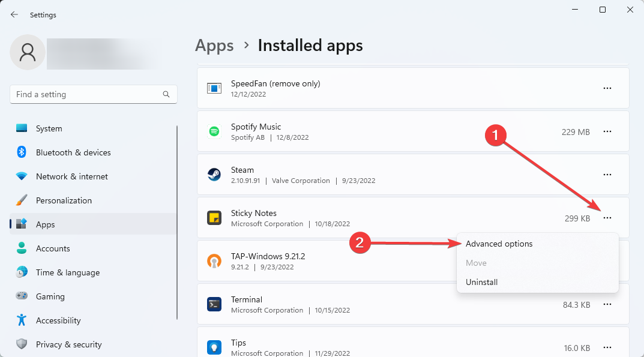The height and width of the screenshot is (357, 644).
Task: Open Tips three-dot options menu
Action: [607, 347]
